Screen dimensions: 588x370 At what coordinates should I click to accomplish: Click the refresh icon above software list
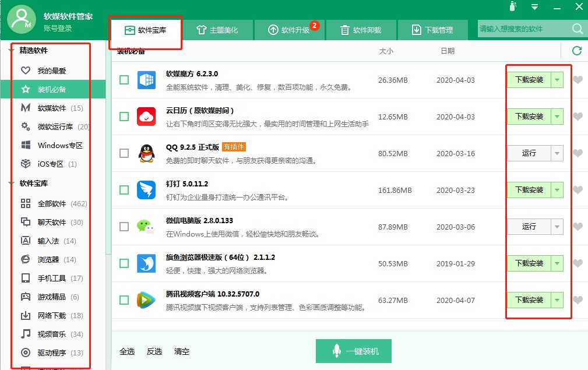pos(576,51)
